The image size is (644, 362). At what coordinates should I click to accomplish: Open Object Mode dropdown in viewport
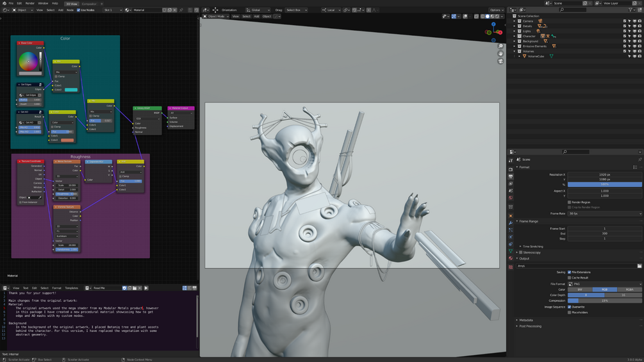[x=215, y=17]
